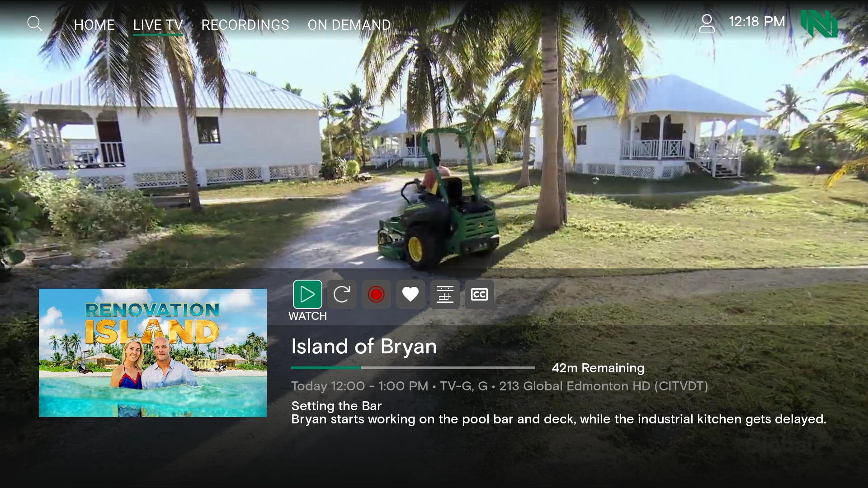The height and width of the screenshot is (488, 868).
Task: Click the WATCH label under the play button
Action: [307, 316]
